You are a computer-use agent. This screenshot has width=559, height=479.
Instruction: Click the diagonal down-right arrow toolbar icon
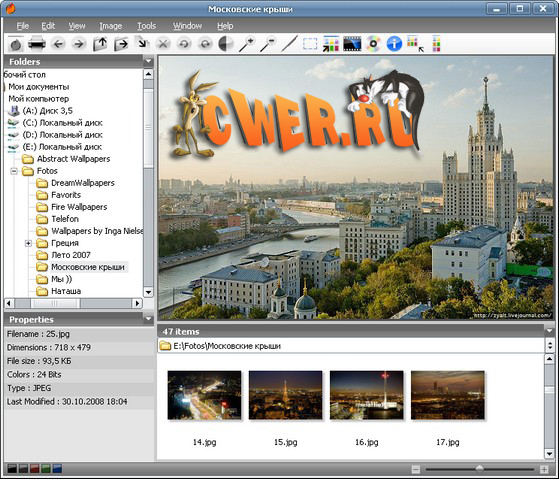(x=142, y=43)
